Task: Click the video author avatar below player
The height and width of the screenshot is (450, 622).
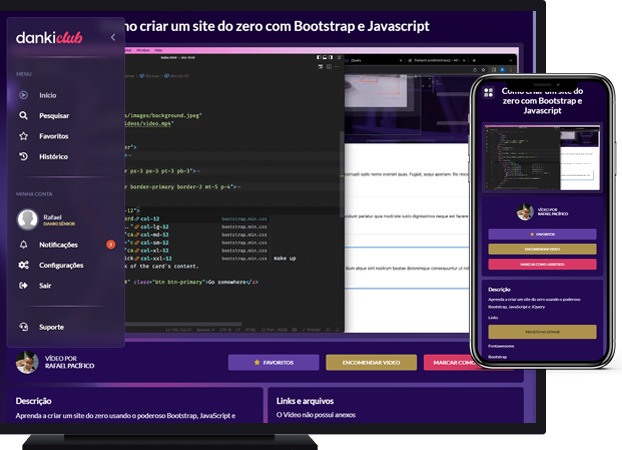Action: (x=27, y=362)
